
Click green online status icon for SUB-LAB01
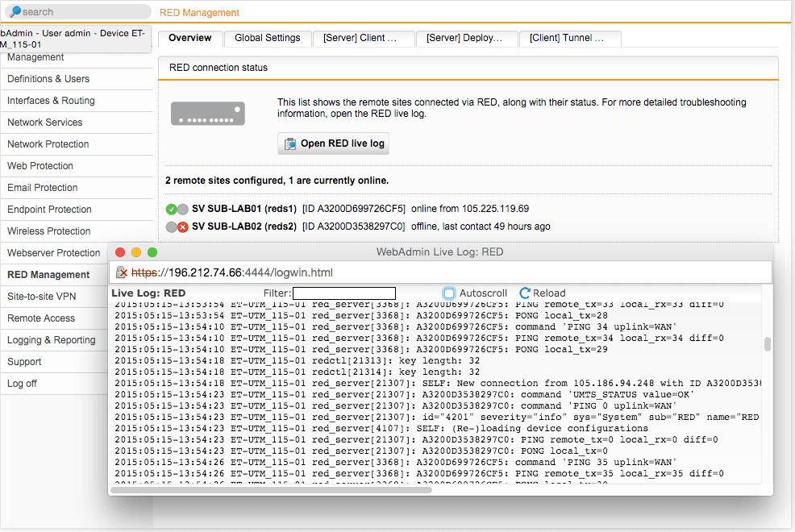[172, 209]
